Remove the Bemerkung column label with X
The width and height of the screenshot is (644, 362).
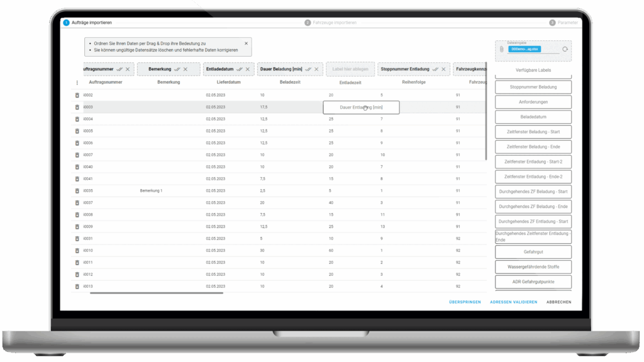point(186,69)
